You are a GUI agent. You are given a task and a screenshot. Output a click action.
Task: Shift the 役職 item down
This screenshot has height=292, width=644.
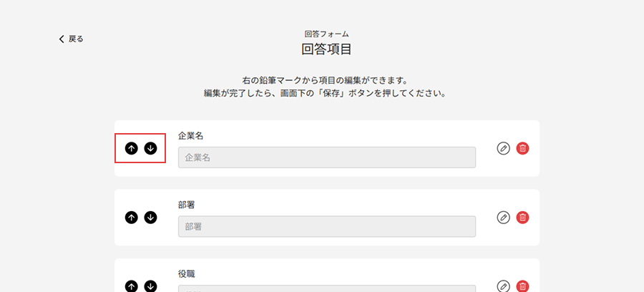coord(150,286)
